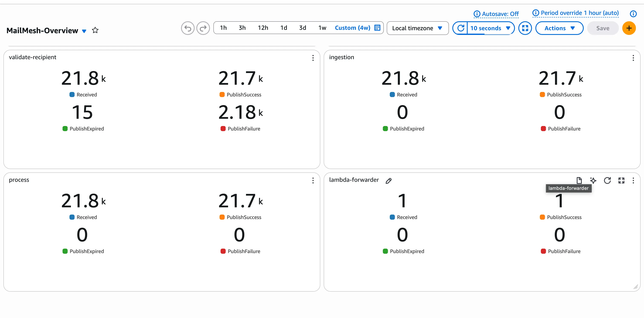Click the redo arrow in the toolbar

coord(203,28)
